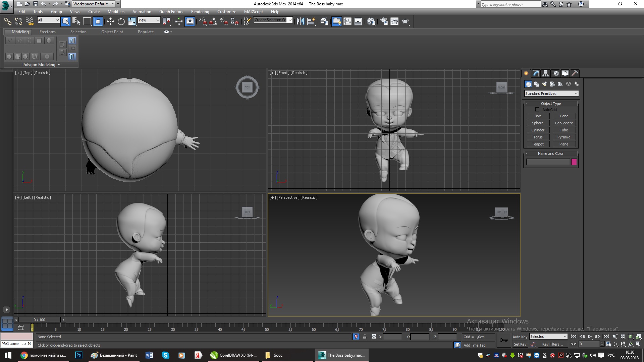Screen dimensions: 644x362
Task: Open the Rendering menu
Action: pyautogui.click(x=200, y=11)
